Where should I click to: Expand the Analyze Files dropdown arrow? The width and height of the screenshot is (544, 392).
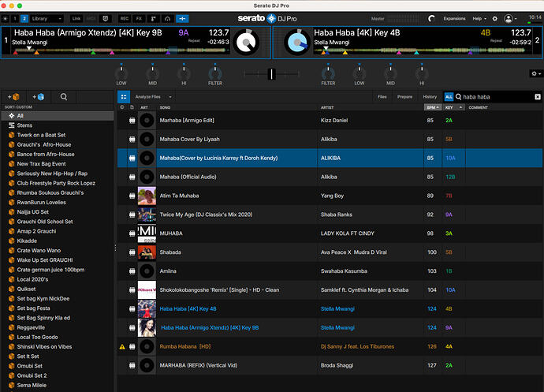[x=170, y=97]
